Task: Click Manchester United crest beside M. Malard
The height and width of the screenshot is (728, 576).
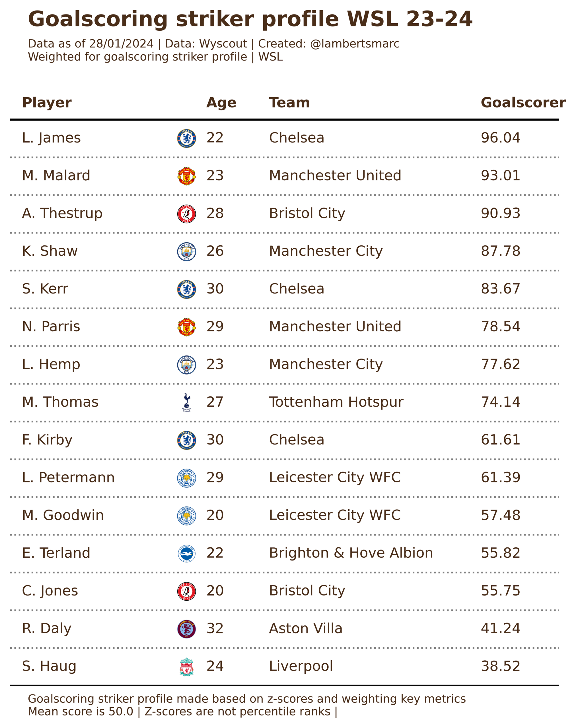Action: [x=186, y=176]
